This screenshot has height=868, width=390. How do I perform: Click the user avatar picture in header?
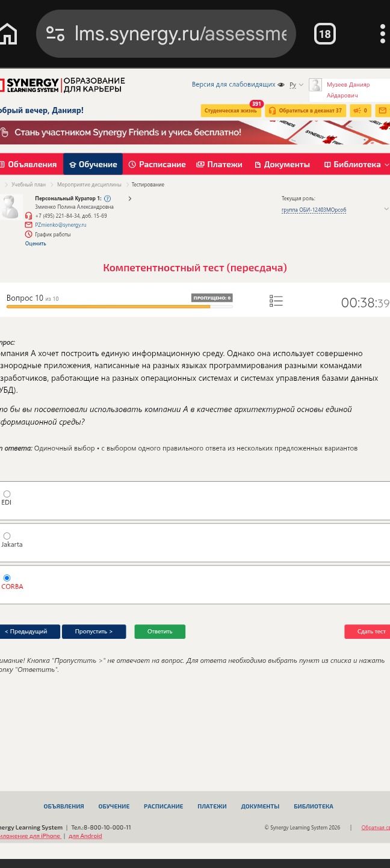click(x=315, y=85)
